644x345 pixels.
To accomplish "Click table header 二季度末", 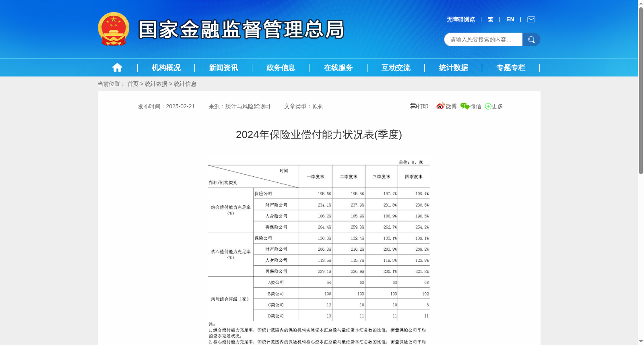I will (349, 177).
